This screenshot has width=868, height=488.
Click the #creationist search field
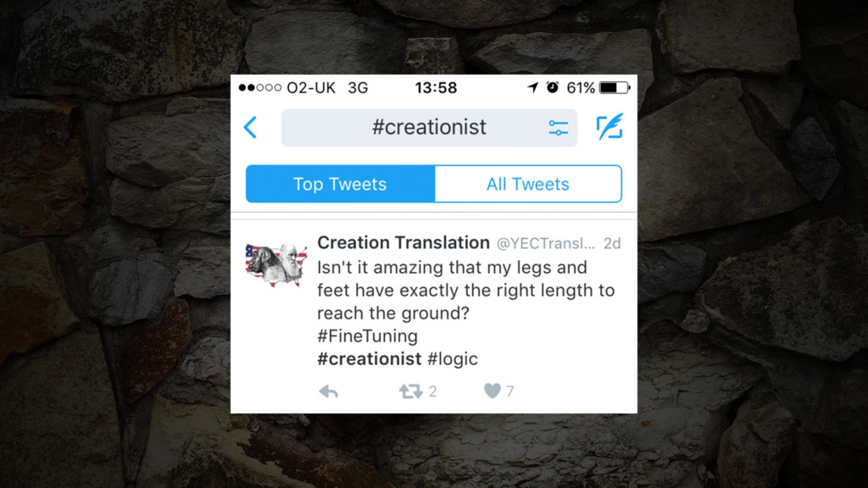429,127
